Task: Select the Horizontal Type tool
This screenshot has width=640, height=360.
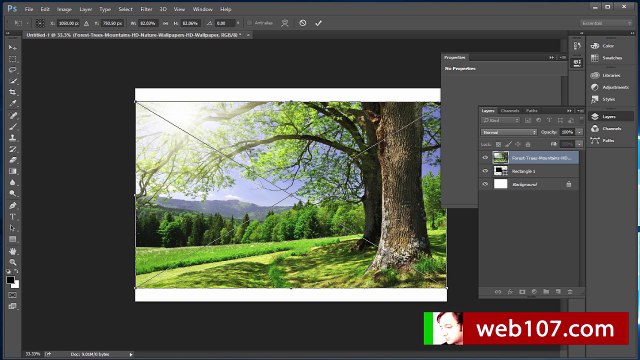Action: point(13,217)
